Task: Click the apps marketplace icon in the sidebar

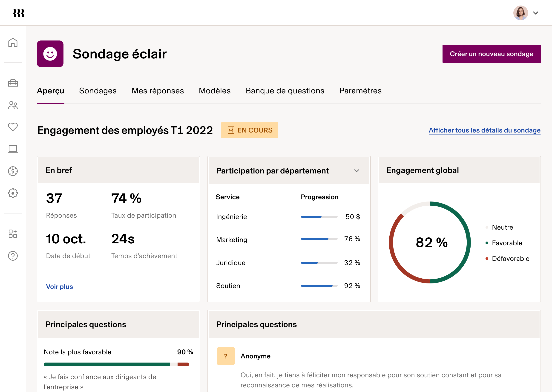Action: [x=13, y=234]
